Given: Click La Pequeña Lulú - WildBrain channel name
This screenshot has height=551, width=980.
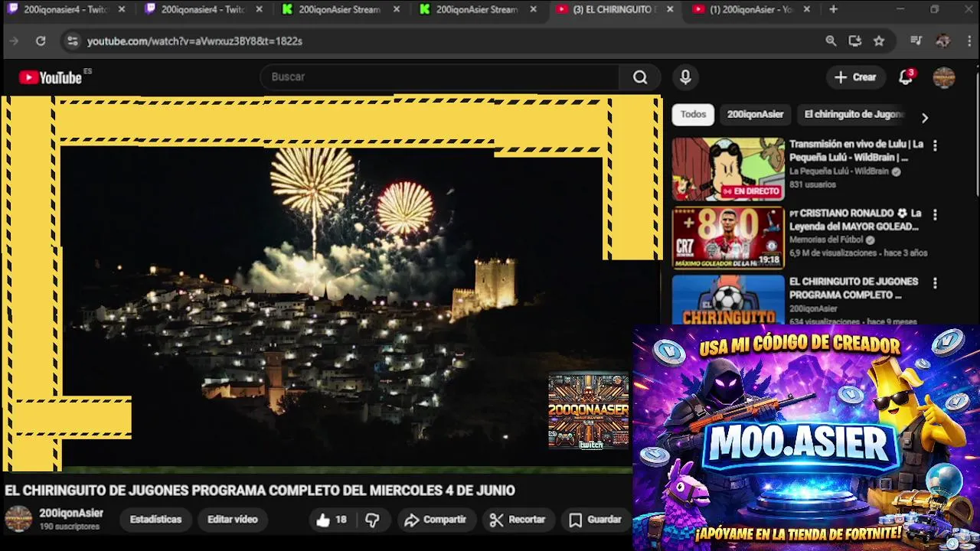Looking at the screenshot, I should point(840,171).
